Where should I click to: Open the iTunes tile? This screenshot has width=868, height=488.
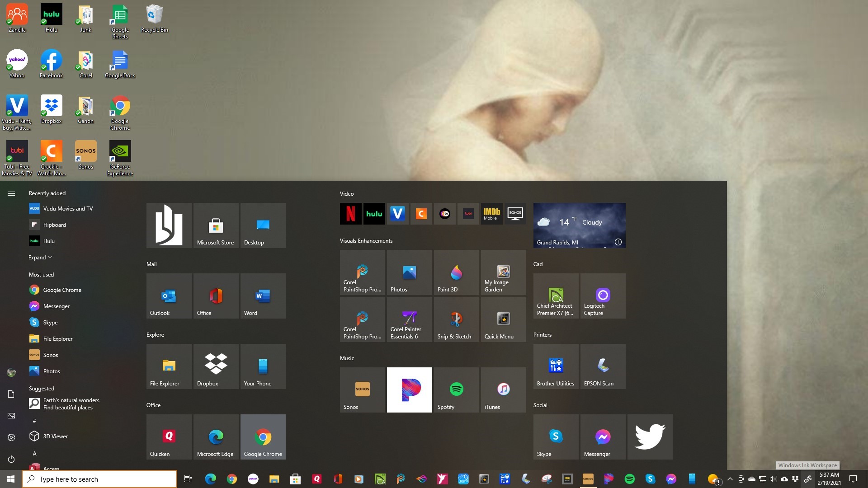click(503, 390)
